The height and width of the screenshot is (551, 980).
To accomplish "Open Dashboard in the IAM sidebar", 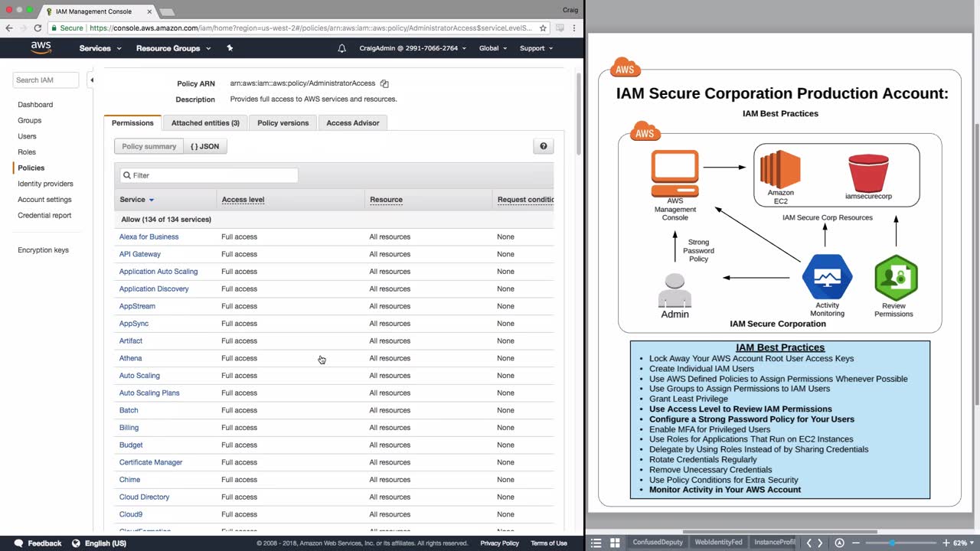I will 35,105.
